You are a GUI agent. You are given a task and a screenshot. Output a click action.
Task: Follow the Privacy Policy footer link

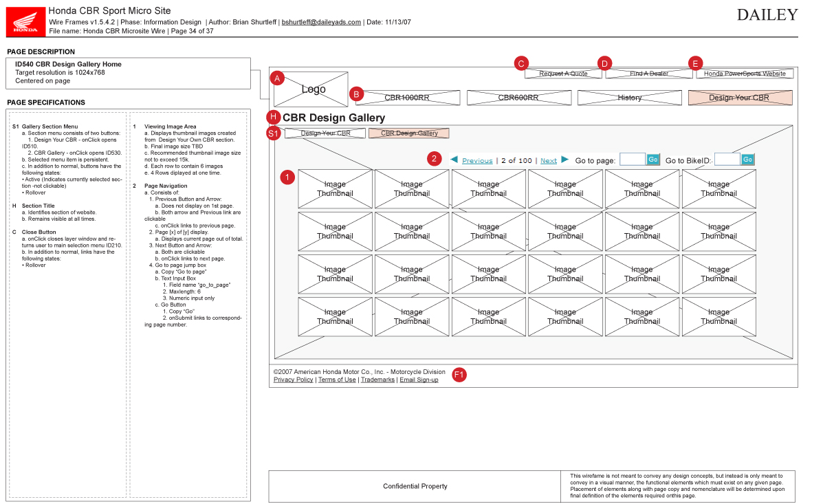[293, 380]
